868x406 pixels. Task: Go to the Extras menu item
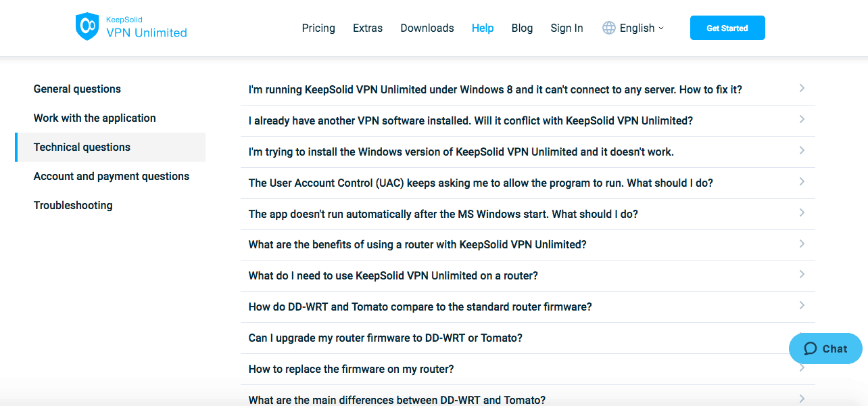[x=368, y=28]
